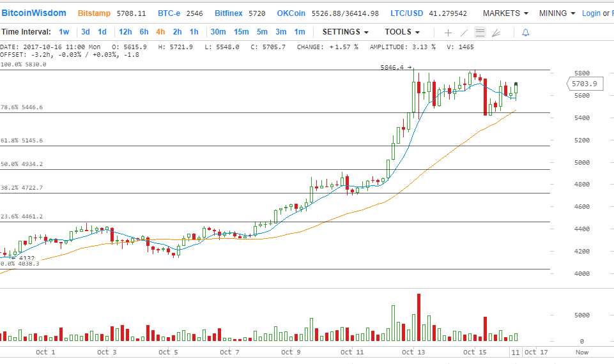Open the Bitfinex market

(x=230, y=13)
